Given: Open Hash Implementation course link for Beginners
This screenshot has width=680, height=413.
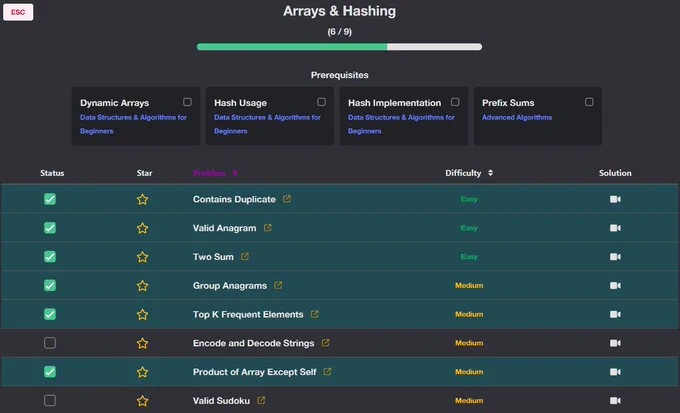Looking at the screenshot, I should pos(402,124).
